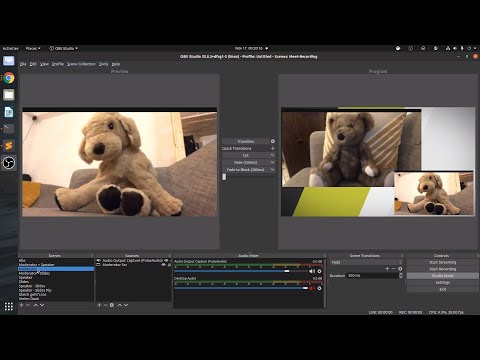Toggle visibility of Moderator source
480x360 pixels.
(x=163, y=265)
